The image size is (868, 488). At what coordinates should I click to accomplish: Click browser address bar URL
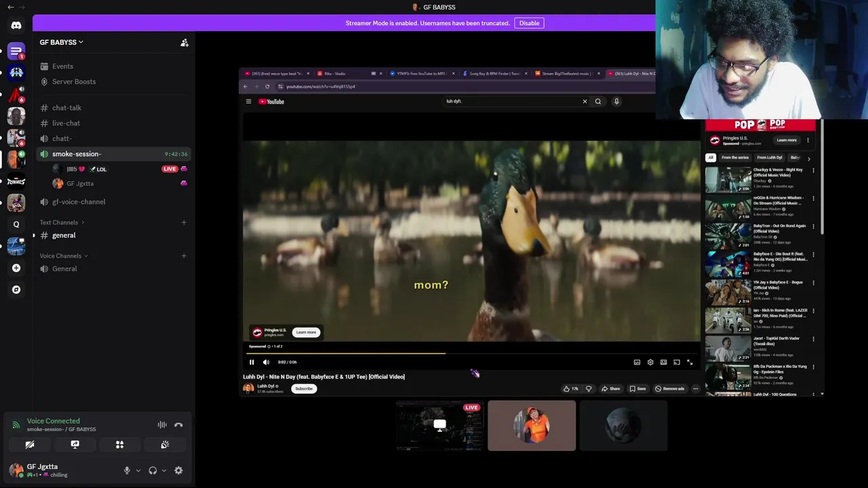(x=320, y=87)
